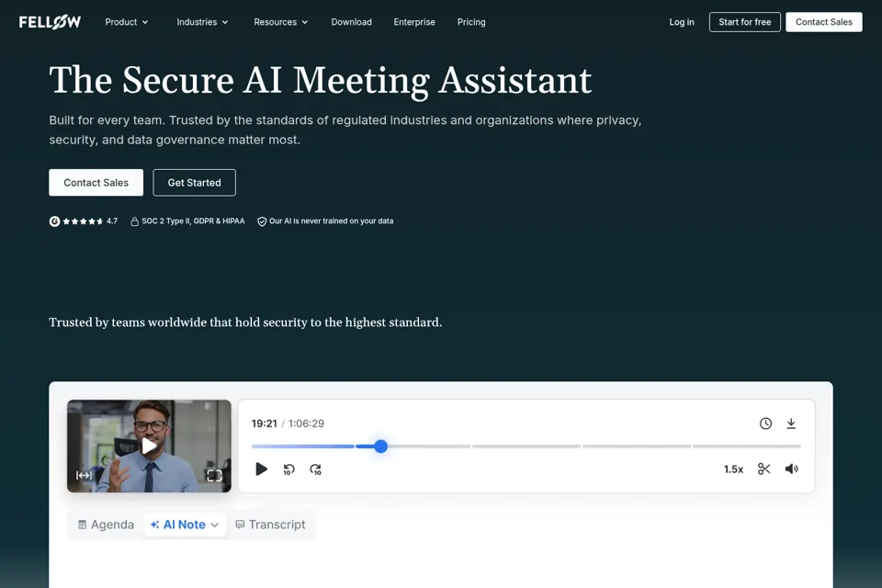This screenshot has width=882, height=588.
Task: Click the lock icon beside SOC 2 text
Action: coord(134,221)
